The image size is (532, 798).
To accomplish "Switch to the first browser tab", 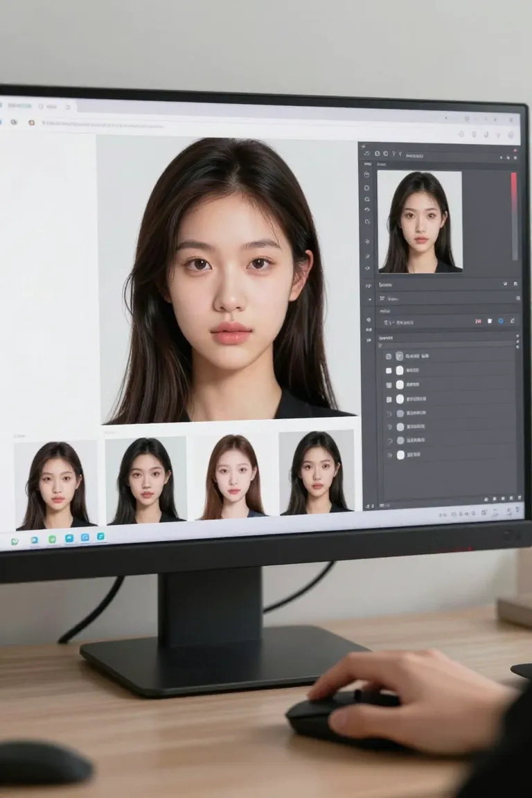I will (x=18, y=106).
